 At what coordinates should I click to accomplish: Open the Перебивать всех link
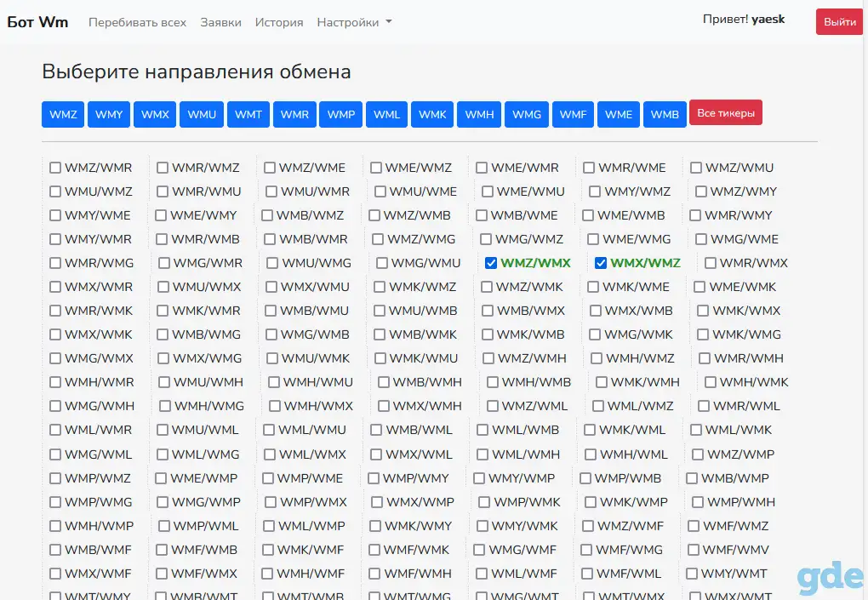[x=137, y=22]
